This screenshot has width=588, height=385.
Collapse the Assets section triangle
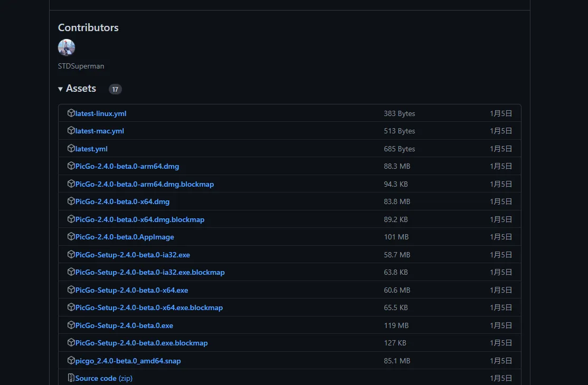click(61, 89)
